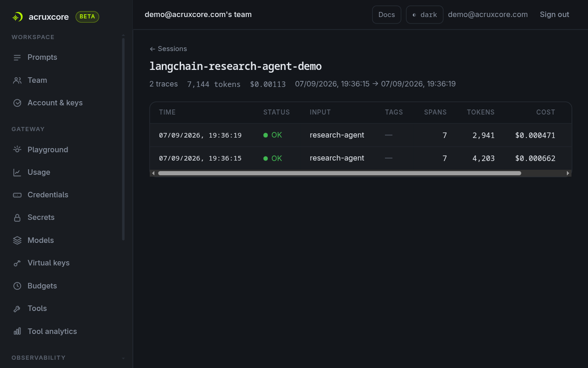Toggle the dark theme switch
This screenshot has height=368, width=588.
click(x=424, y=15)
